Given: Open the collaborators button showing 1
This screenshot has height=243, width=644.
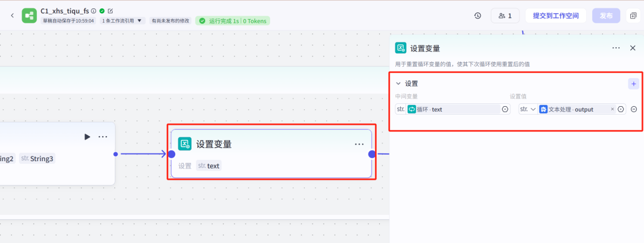Looking at the screenshot, I should [x=505, y=16].
